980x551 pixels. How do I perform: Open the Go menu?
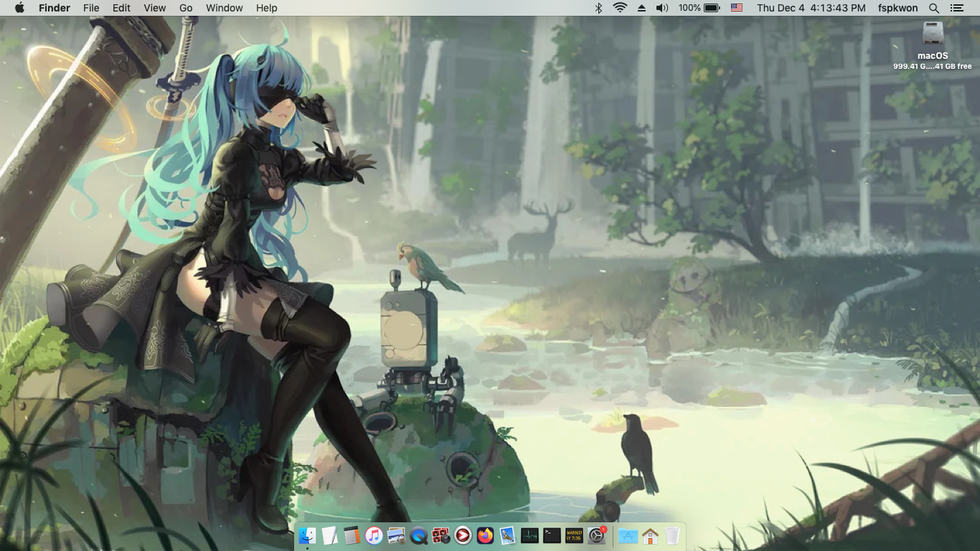pos(186,8)
